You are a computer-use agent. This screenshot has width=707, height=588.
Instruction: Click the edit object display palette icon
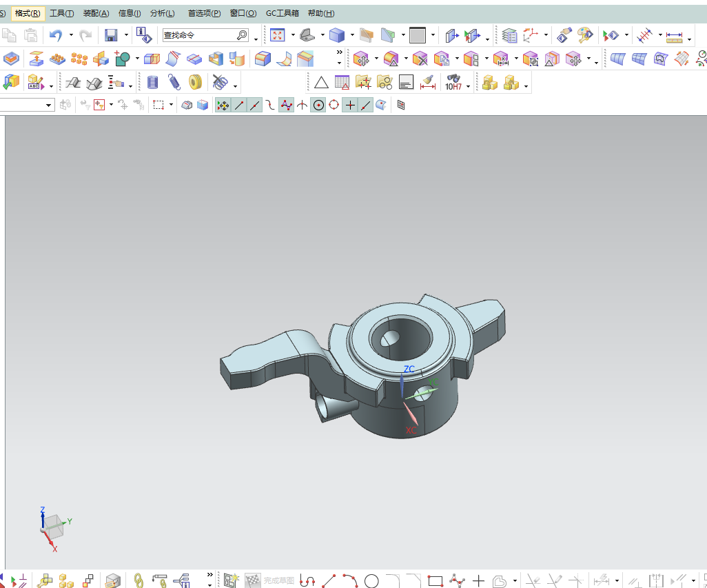(x=585, y=35)
